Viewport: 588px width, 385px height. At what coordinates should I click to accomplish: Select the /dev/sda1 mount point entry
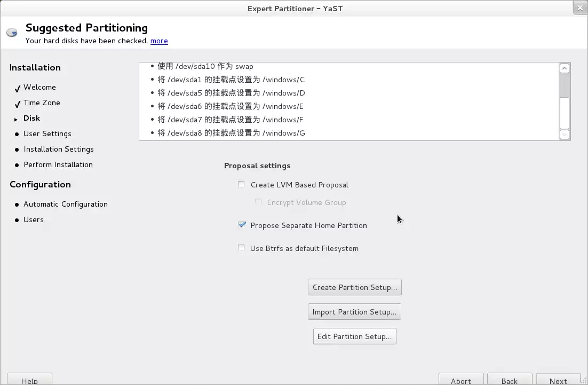click(x=231, y=80)
